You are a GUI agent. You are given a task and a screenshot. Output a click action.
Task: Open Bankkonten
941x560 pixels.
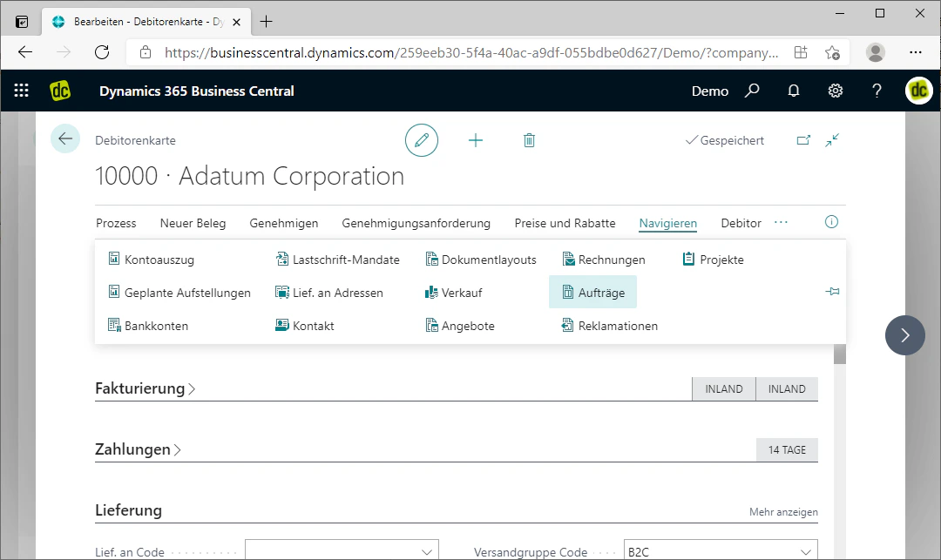tap(148, 325)
